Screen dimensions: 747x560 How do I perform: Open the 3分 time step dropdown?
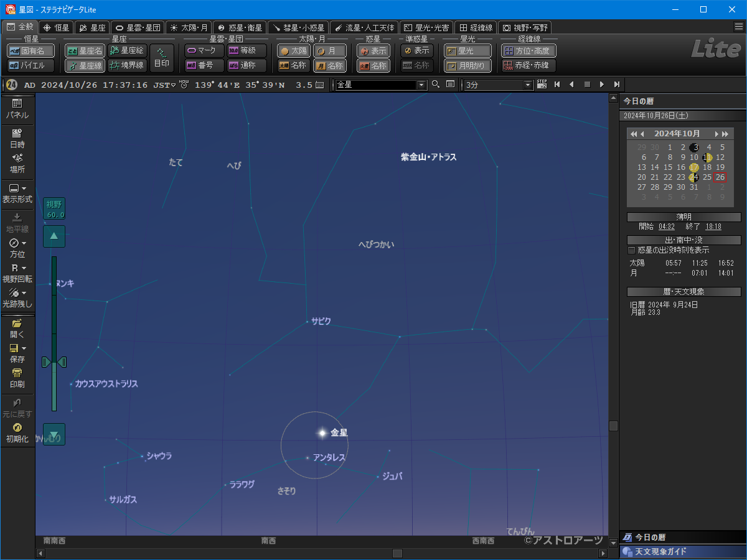tap(529, 85)
